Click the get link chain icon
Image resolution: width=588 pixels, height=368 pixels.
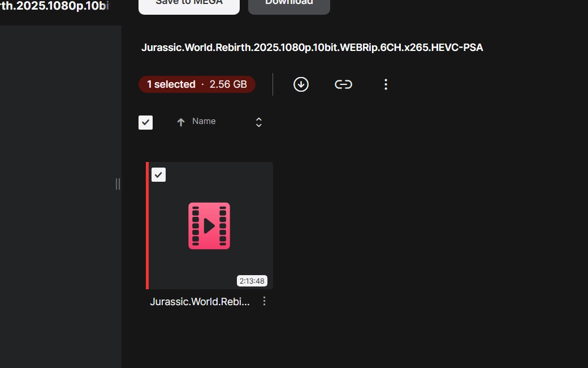point(343,84)
